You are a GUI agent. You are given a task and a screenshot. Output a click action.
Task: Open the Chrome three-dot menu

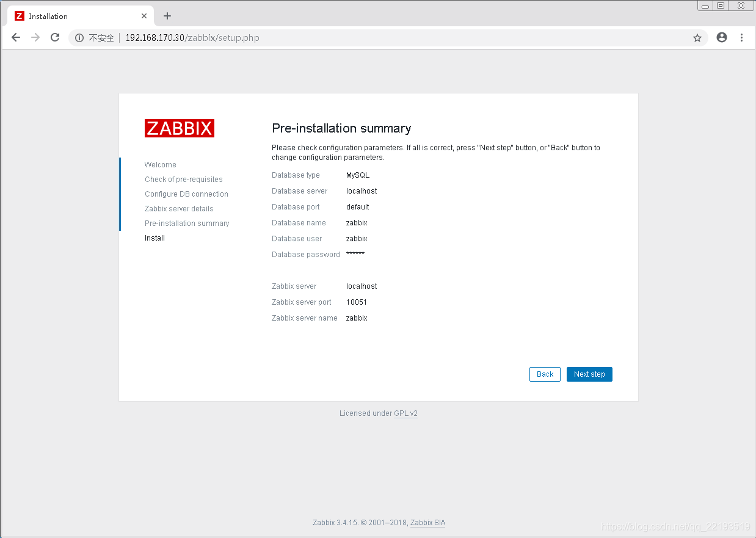pyautogui.click(x=742, y=38)
